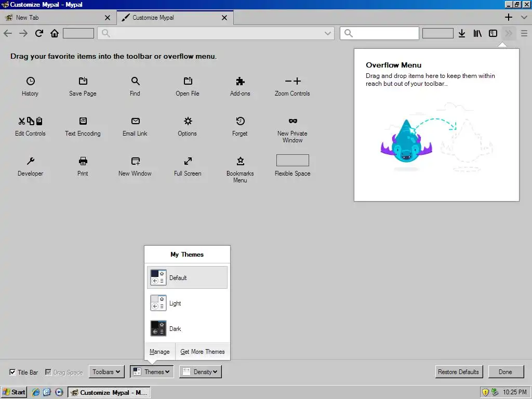Open the overflow chevron menu
The image size is (532, 399).
coord(509,33)
